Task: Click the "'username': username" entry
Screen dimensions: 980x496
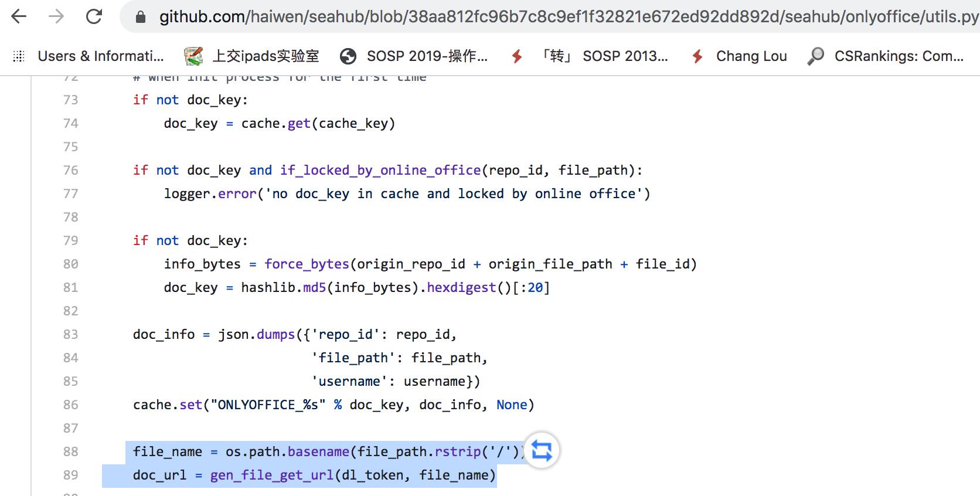Action: pyautogui.click(x=392, y=382)
